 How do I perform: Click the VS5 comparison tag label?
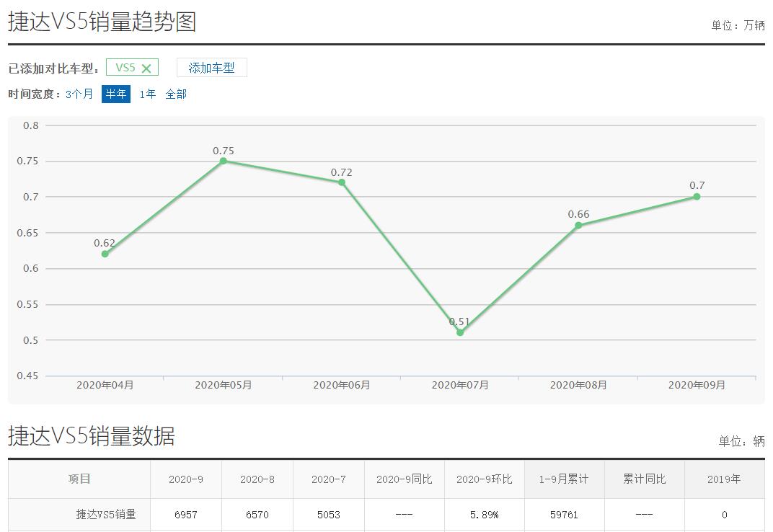point(125,68)
